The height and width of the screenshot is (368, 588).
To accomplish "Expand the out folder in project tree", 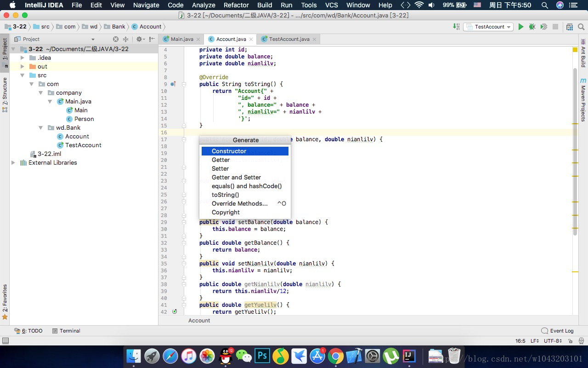I will pos(22,66).
